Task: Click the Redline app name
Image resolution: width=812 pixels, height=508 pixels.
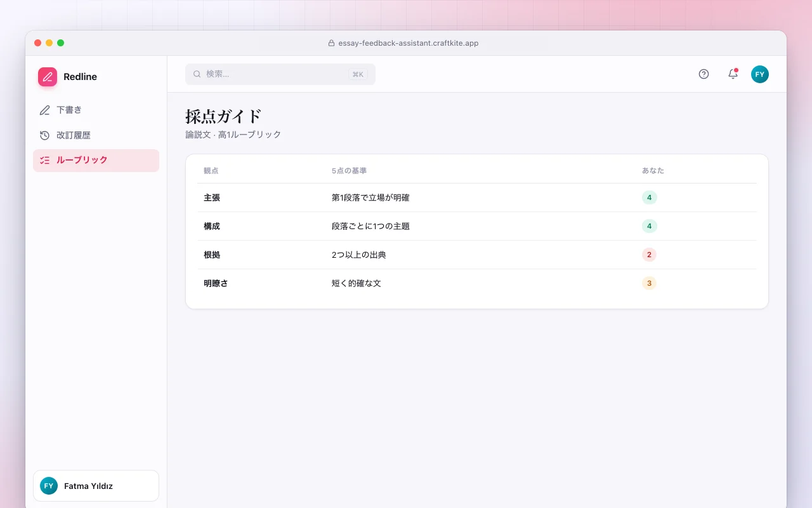Action: tap(81, 77)
